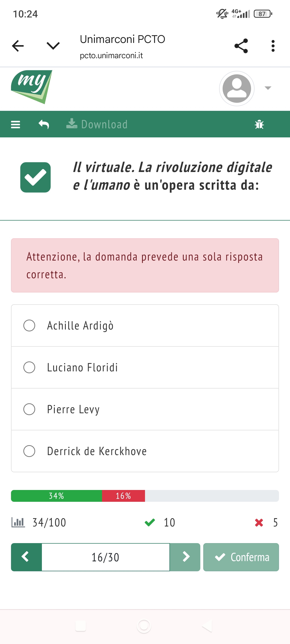
Task: Tap the user profile avatar
Action: tap(237, 88)
